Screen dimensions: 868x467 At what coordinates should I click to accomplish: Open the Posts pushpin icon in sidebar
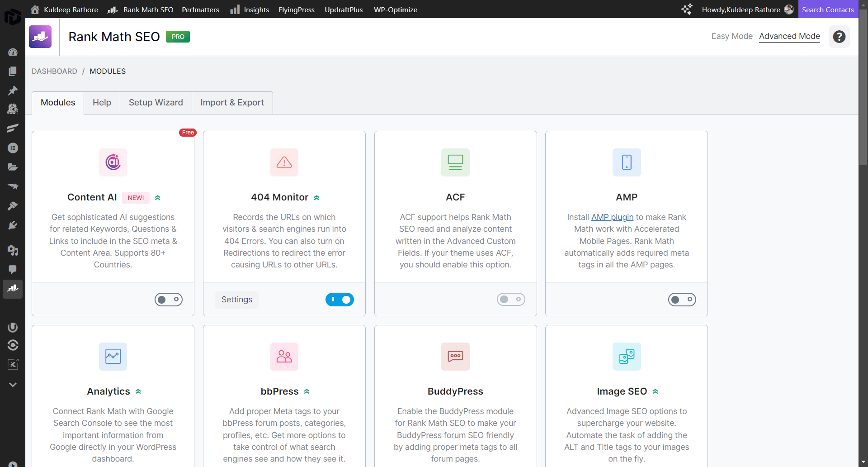click(13, 91)
